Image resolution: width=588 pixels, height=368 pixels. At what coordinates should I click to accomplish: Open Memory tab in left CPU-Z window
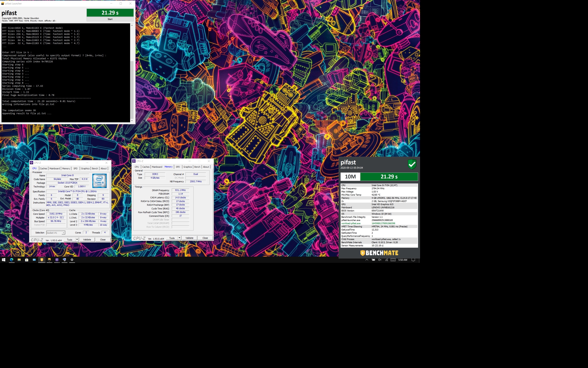(66, 168)
